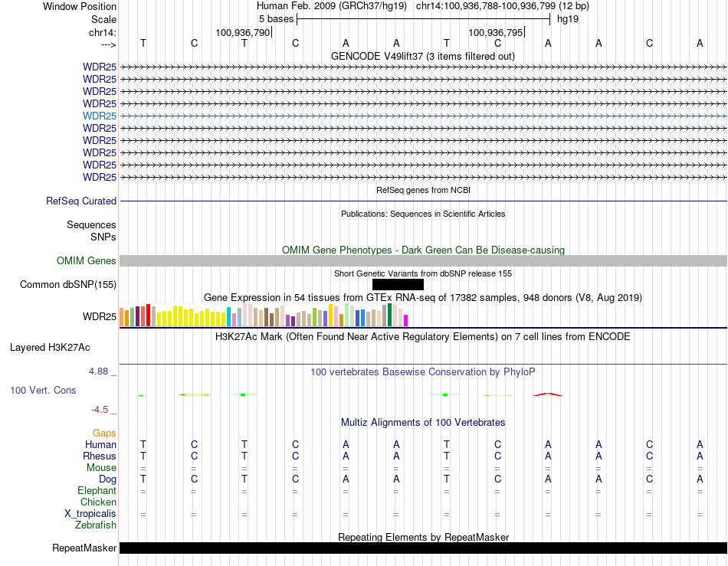Click the hg19 label beside scale bar
Viewport: 728px width, 566px height.
568,19
